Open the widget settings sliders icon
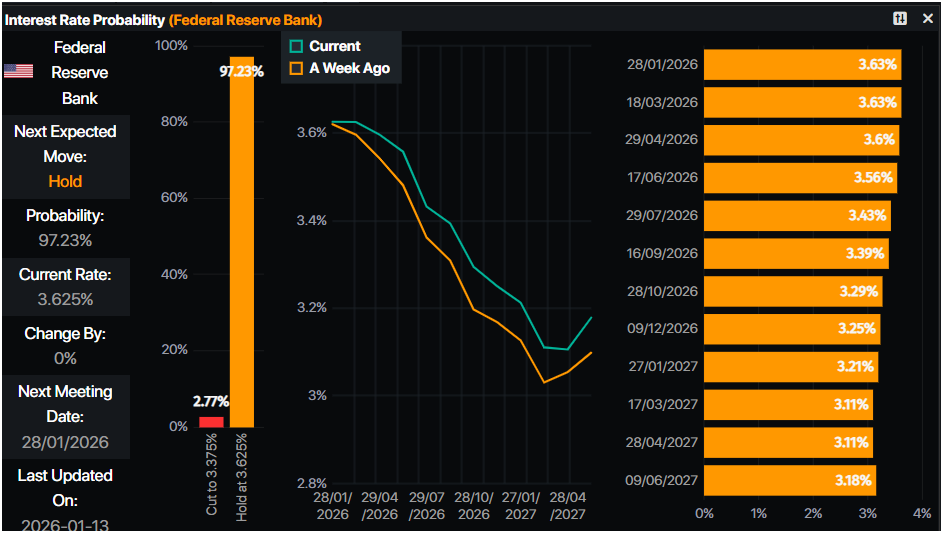The height and width of the screenshot is (533, 943). tap(900, 19)
